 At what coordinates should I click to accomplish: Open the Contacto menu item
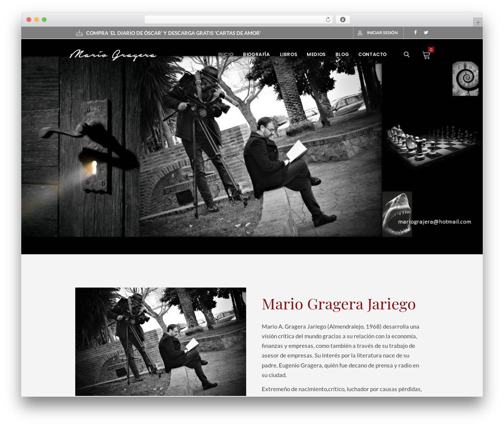tap(372, 54)
